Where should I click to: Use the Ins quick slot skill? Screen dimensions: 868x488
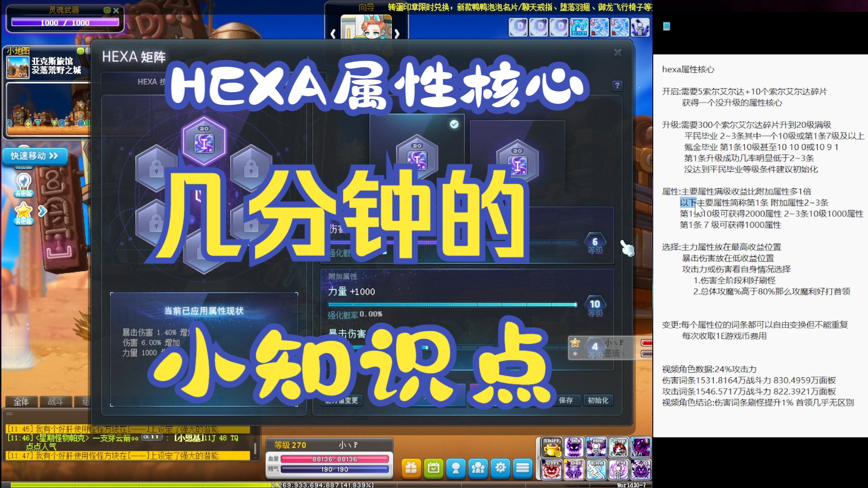click(x=574, y=447)
